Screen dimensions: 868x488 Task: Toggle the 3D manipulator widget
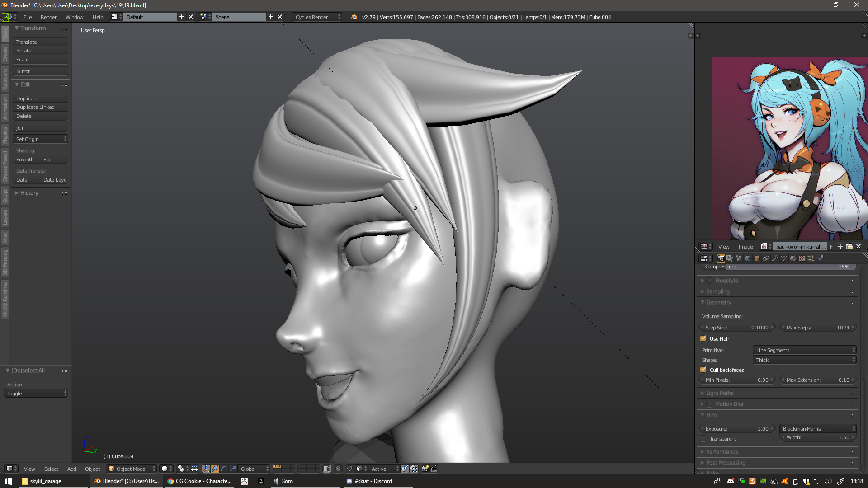tap(206, 469)
